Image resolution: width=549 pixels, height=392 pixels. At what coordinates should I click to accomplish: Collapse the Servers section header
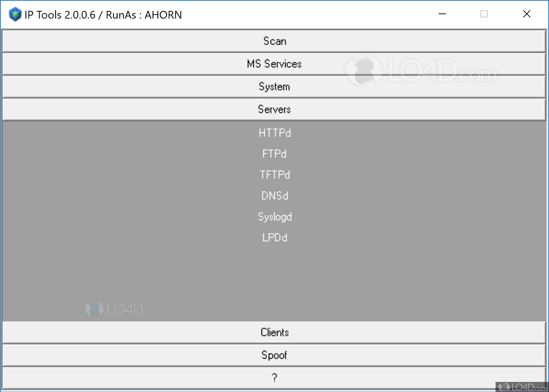(x=274, y=109)
